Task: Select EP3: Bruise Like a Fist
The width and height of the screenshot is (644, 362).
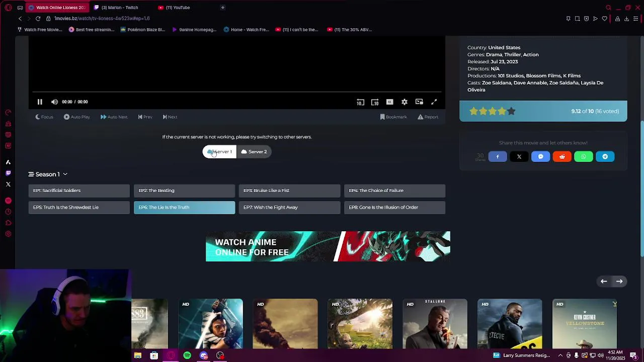Action: tap(289, 191)
